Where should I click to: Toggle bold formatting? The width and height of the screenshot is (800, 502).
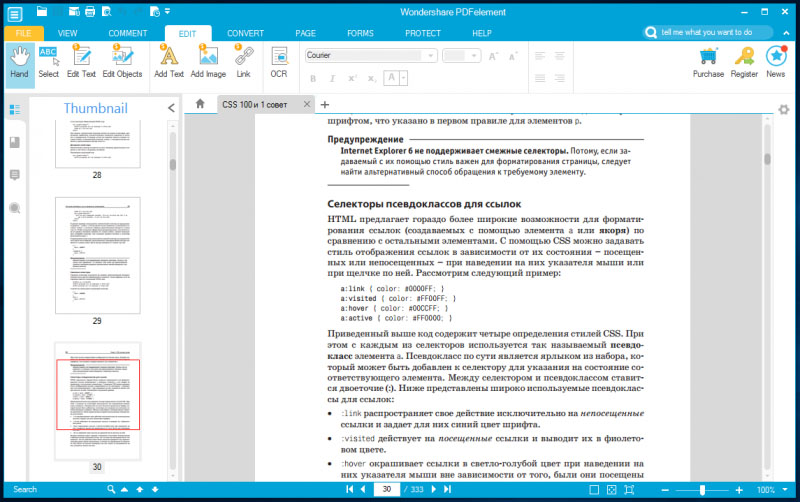pyautogui.click(x=313, y=79)
